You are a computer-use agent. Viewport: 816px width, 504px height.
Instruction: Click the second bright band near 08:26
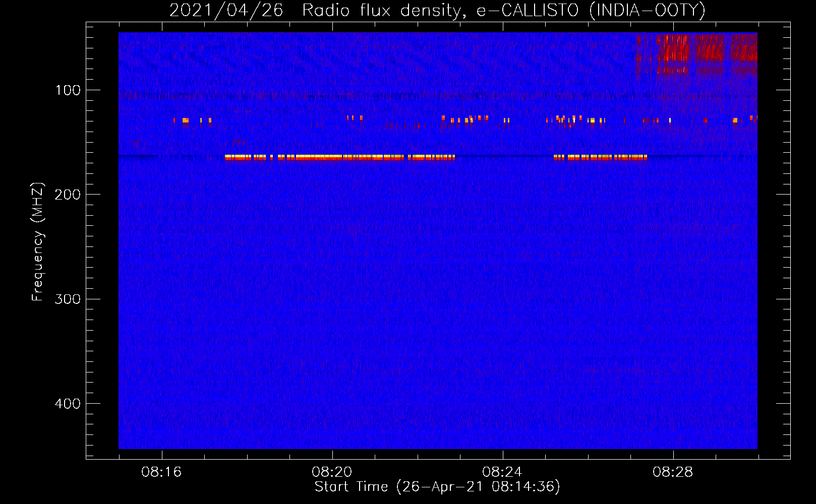[600, 158]
